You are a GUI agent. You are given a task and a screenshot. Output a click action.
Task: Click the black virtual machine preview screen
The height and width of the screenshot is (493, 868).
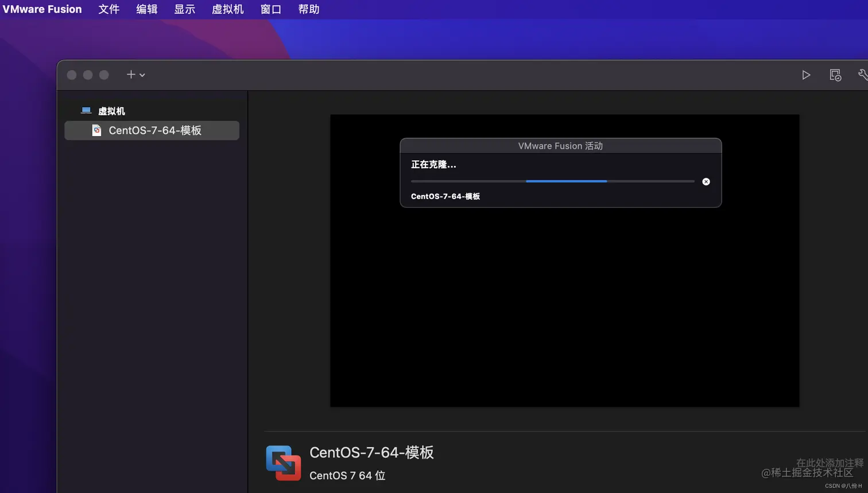565,261
